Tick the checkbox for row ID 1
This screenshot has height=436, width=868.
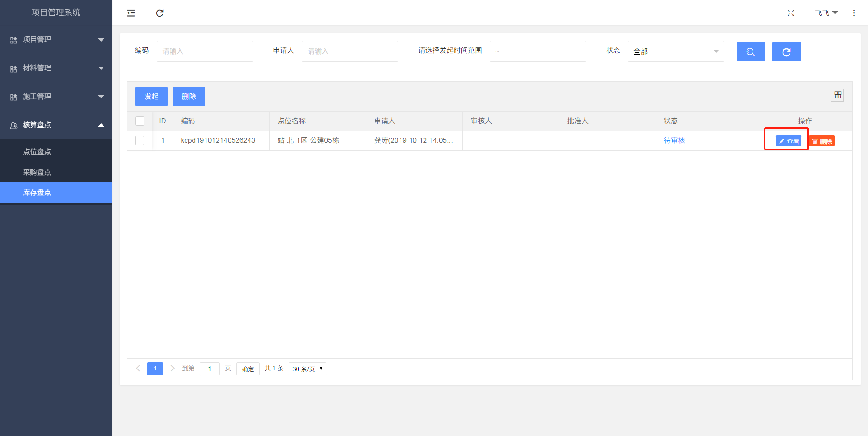pos(140,140)
